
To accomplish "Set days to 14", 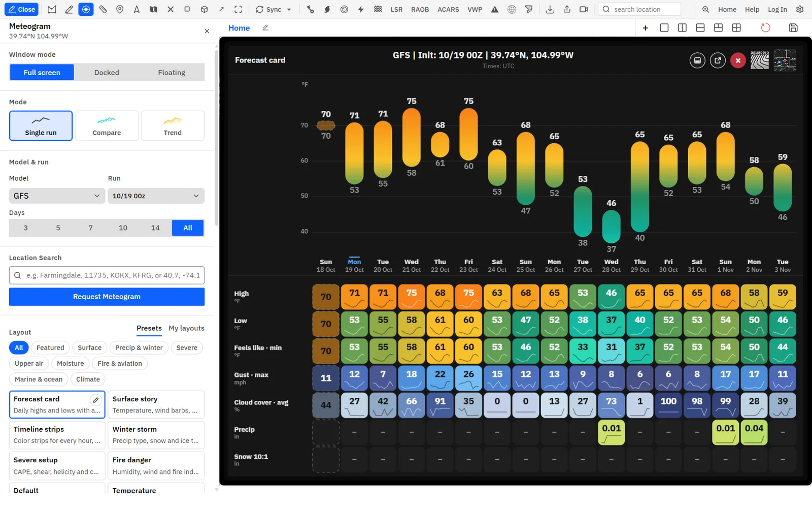I will [x=155, y=228].
